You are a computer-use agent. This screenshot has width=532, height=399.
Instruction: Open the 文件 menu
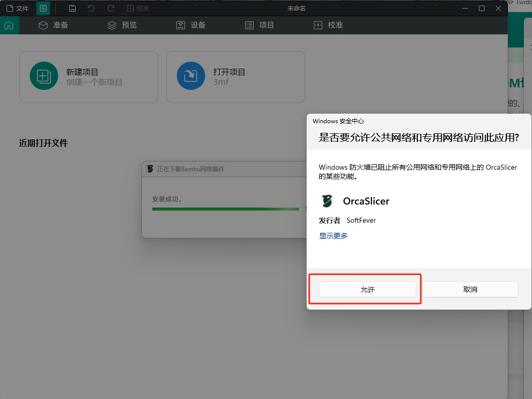pos(18,8)
